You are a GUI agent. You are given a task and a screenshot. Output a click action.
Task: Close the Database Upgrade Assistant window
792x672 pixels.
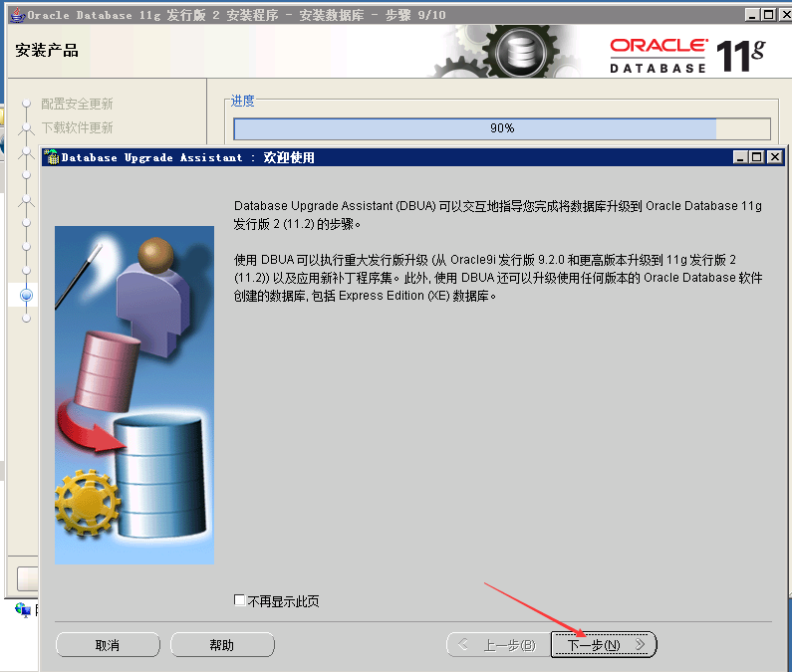[774, 157]
